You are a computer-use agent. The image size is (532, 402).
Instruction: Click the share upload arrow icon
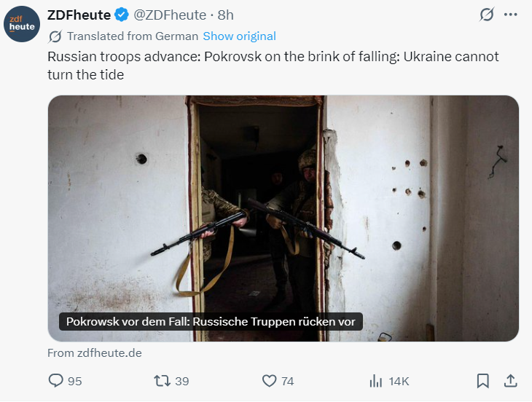[x=511, y=381]
